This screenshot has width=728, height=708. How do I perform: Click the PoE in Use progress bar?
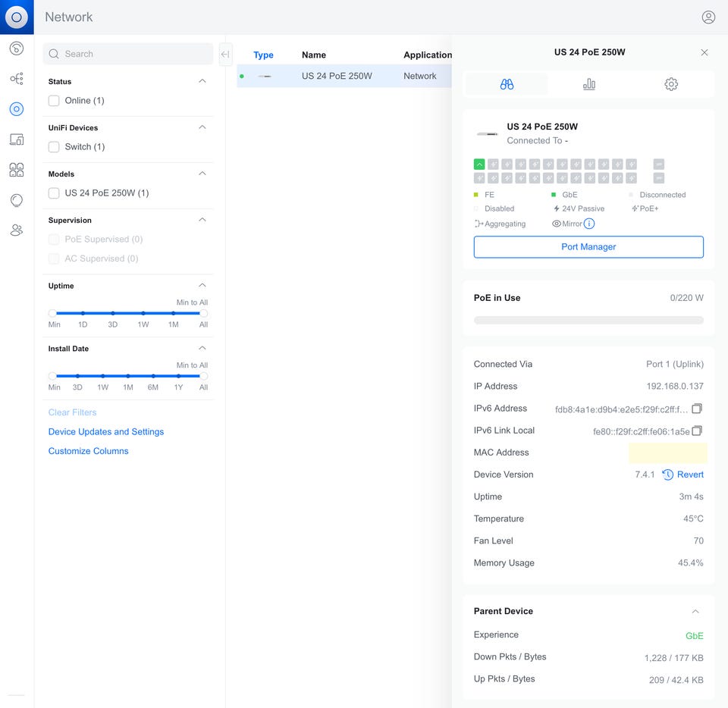click(x=588, y=320)
